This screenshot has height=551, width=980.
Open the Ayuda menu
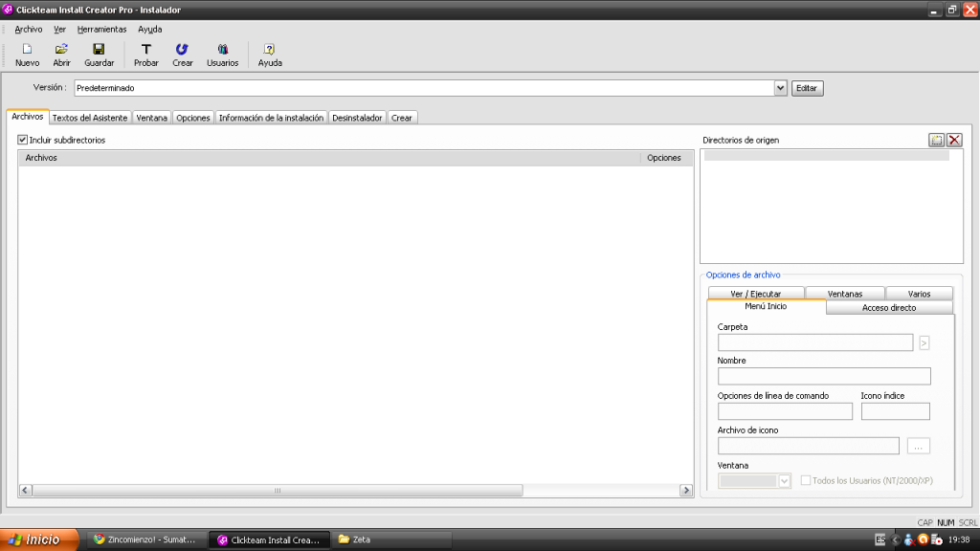click(150, 30)
